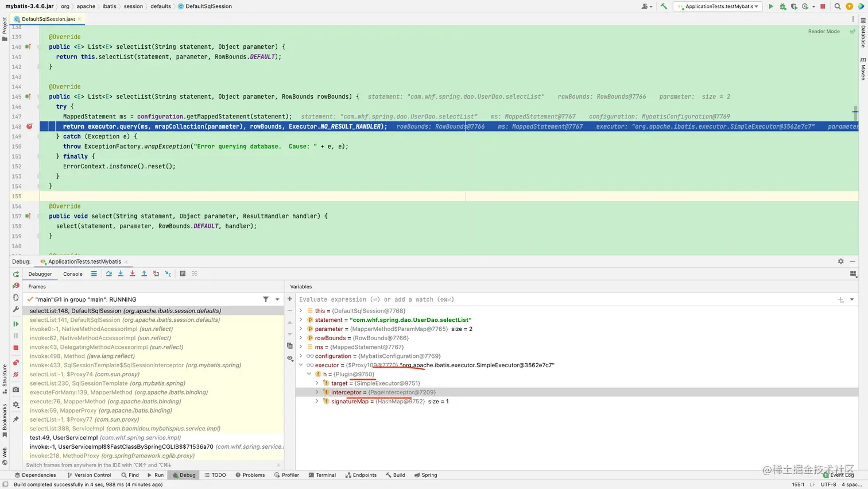
Task: Stop the run with top red square
Action: coord(823,6)
